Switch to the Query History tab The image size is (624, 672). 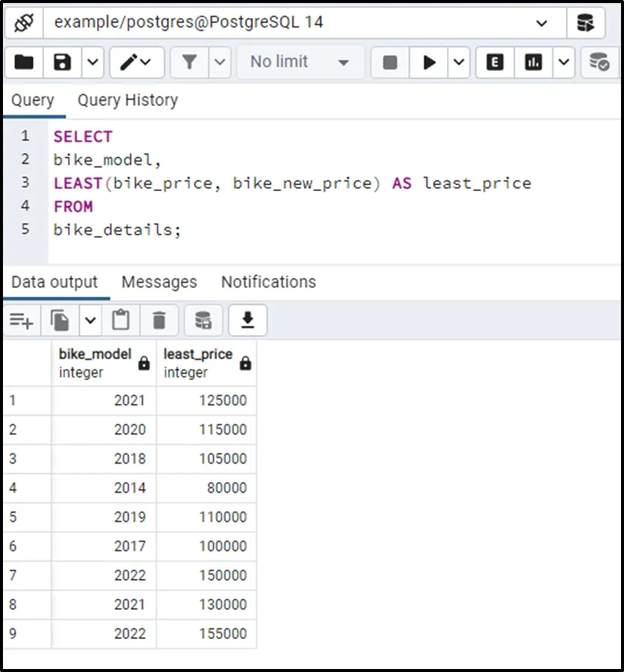[128, 101]
